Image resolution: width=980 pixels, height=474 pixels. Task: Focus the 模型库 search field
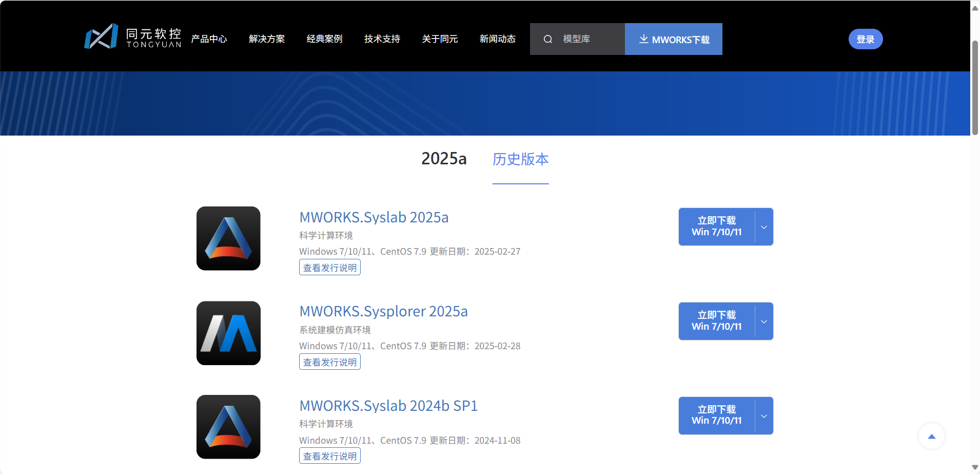[578, 39]
